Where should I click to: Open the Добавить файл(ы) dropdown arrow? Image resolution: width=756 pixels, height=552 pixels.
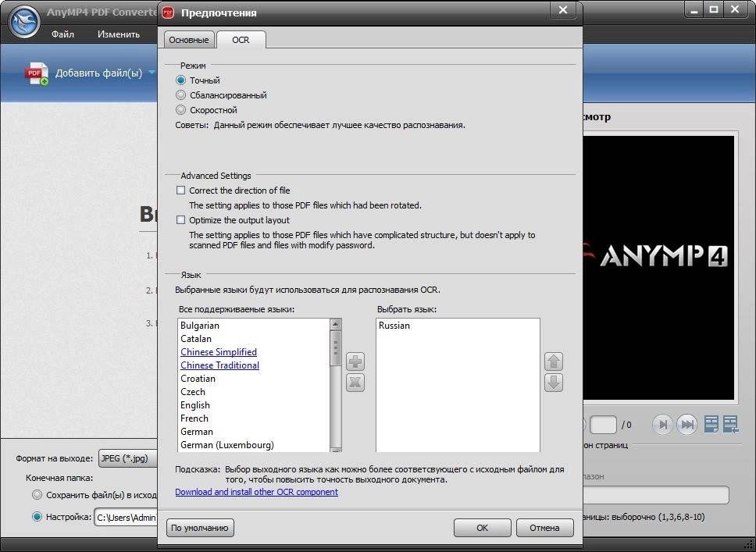click(x=152, y=73)
